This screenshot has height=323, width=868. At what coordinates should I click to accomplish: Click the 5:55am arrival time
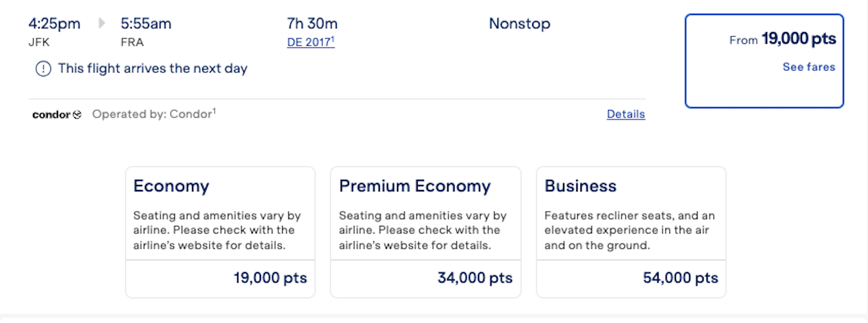coord(146,24)
